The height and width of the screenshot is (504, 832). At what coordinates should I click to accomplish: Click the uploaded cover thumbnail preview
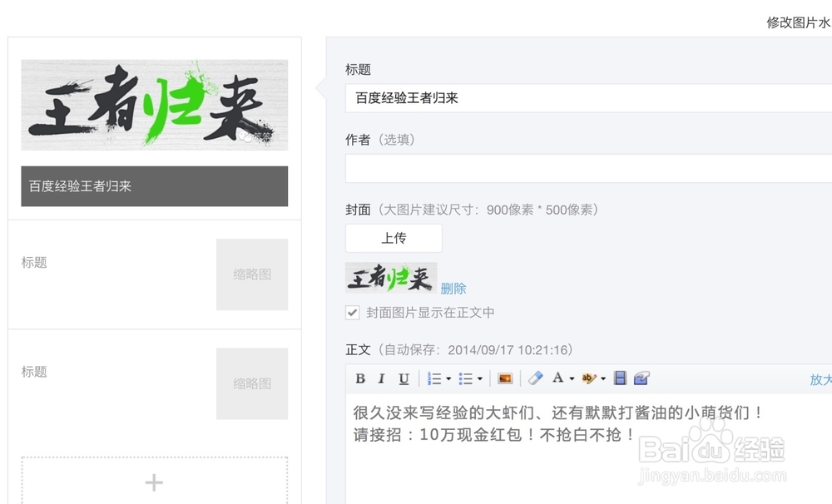[x=391, y=278]
